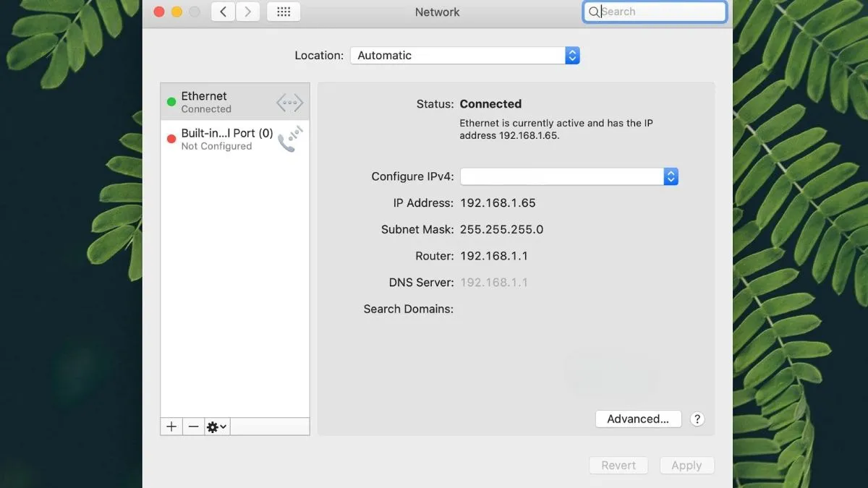The image size is (868, 488).
Task: Click the forward navigation arrow
Action: click(x=247, y=12)
